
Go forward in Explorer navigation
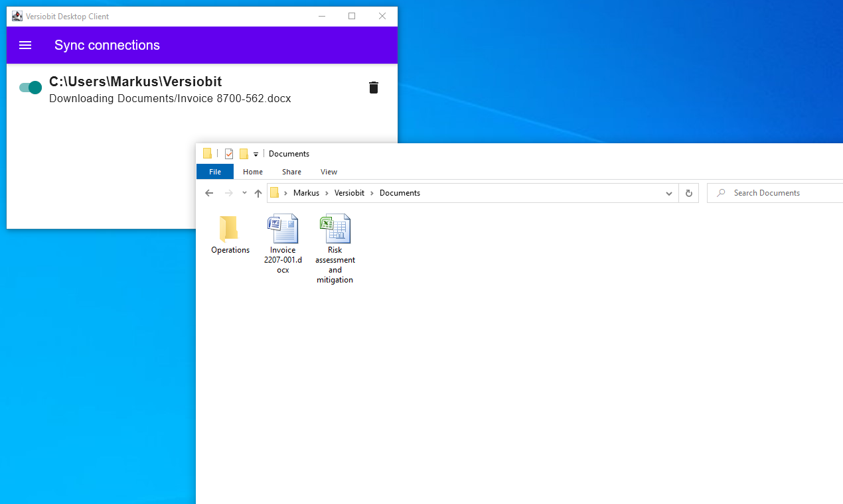229,193
